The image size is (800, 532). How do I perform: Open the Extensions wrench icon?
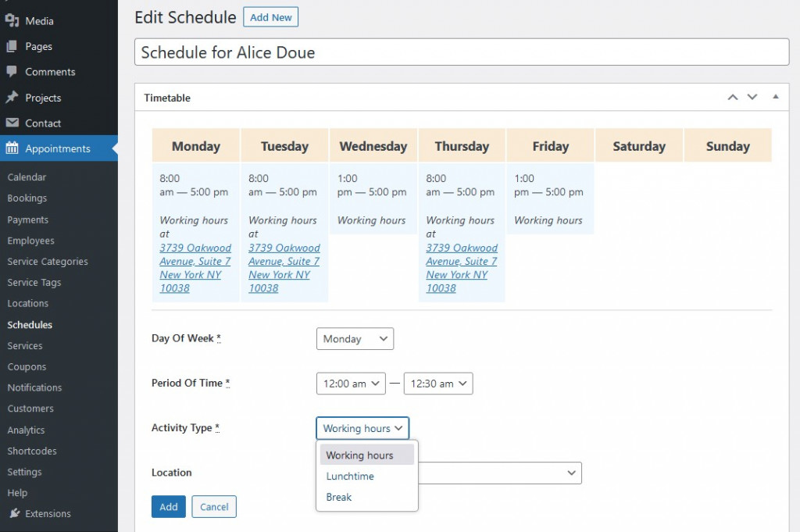14,513
